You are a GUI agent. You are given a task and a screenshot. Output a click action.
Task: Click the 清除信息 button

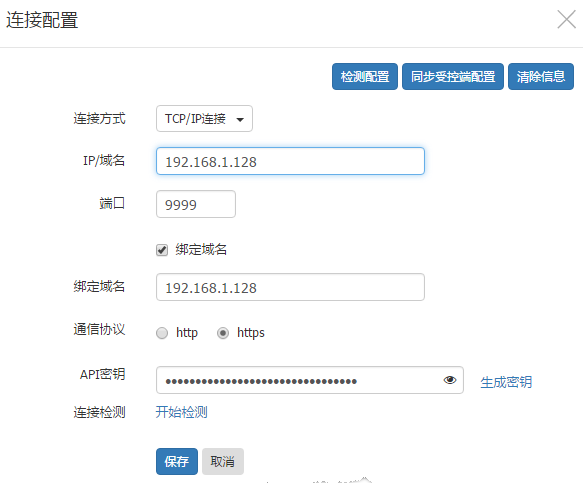coord(541,77)
